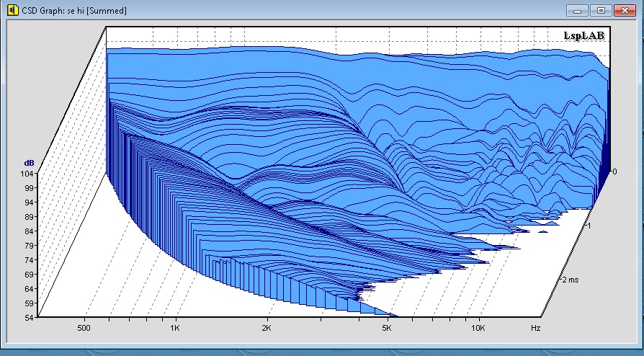Click the 0 time axis label
The width and height of the screenshot is (644, 356).
[614, 172]
